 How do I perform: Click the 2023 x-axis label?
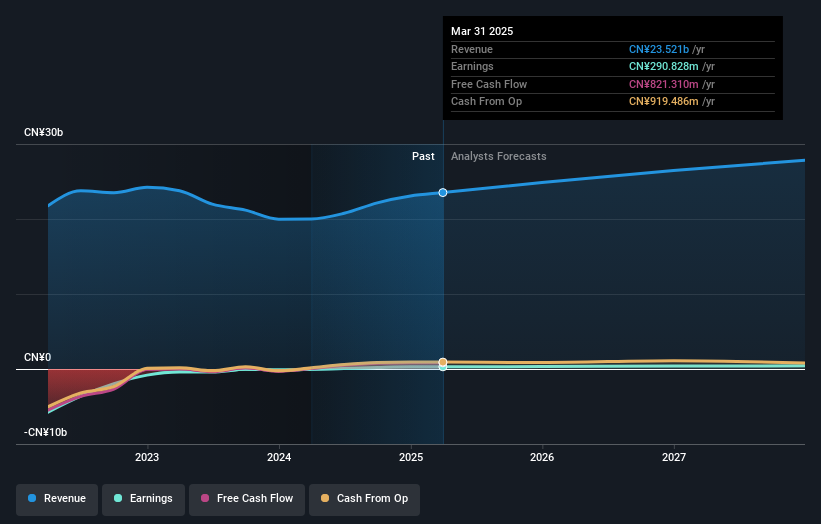[147, 457]
